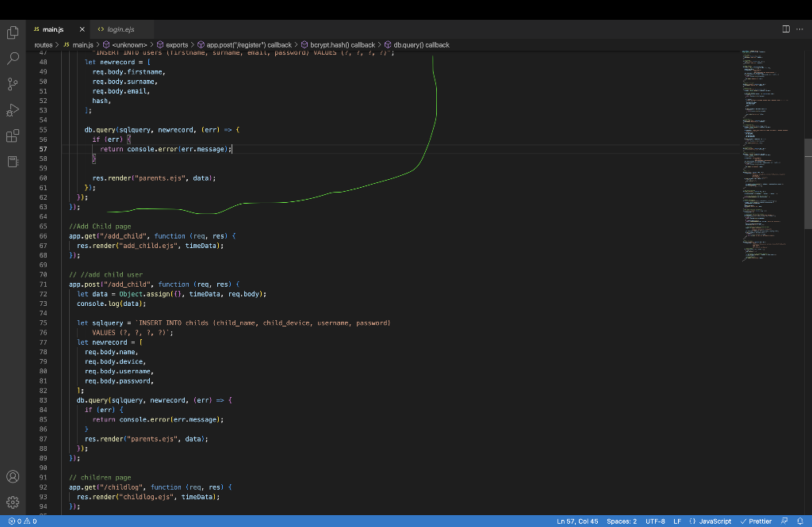Open the Accounts icon in activity bar
The width and height of the screenshot is (812, 527).
pos(12,476)
